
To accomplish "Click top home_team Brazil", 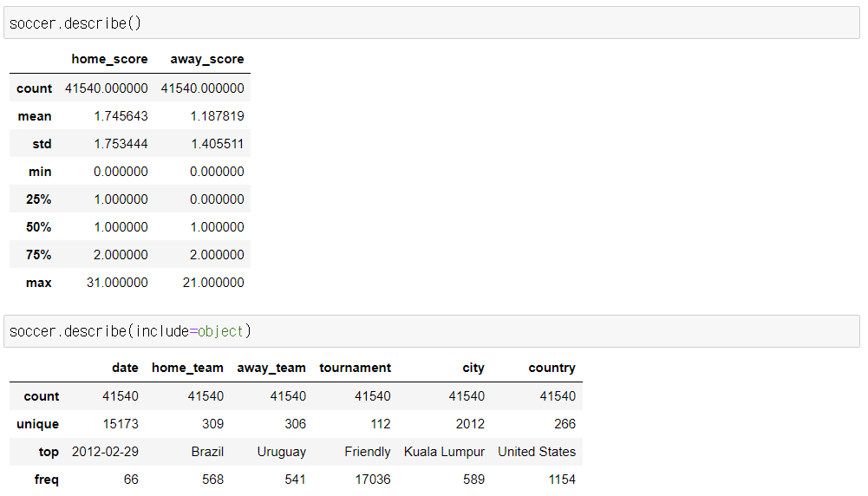I will 207,452.
